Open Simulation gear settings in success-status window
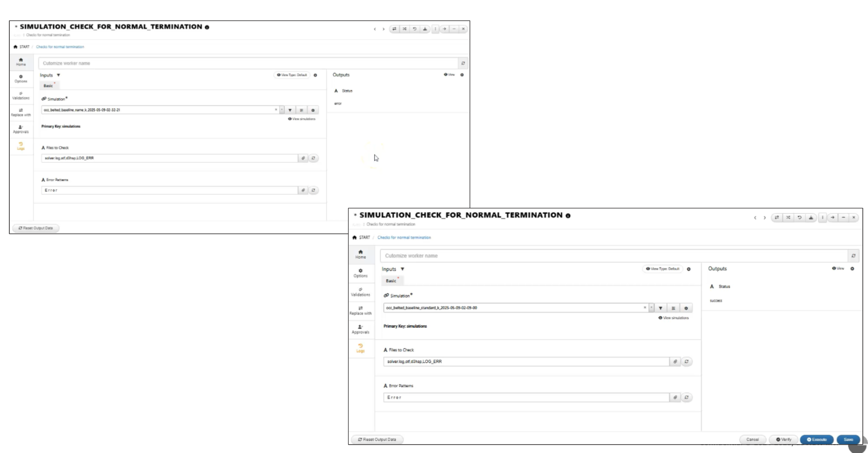868x453 pixels. coord(686,308)
